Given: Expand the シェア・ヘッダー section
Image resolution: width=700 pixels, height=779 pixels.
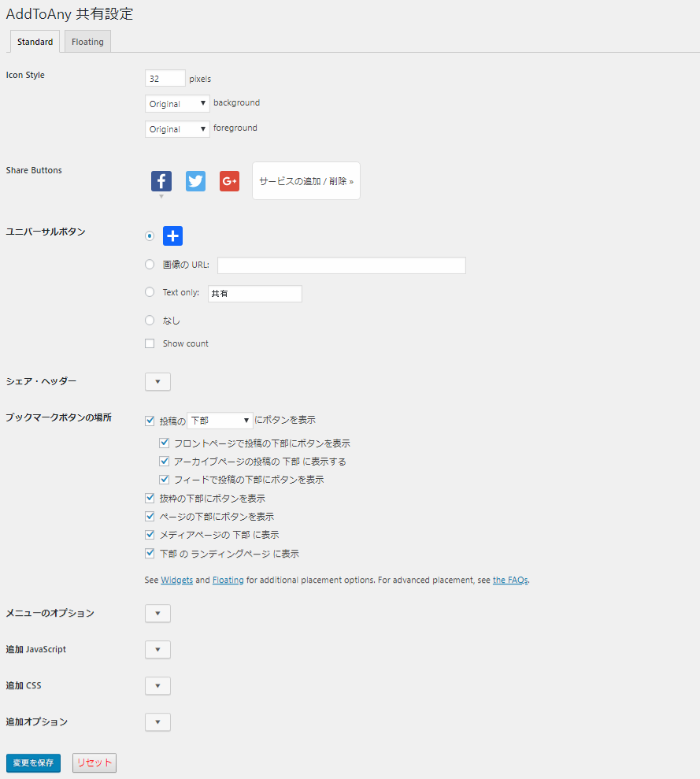Looking at the screenshot, I should (158, 381).
